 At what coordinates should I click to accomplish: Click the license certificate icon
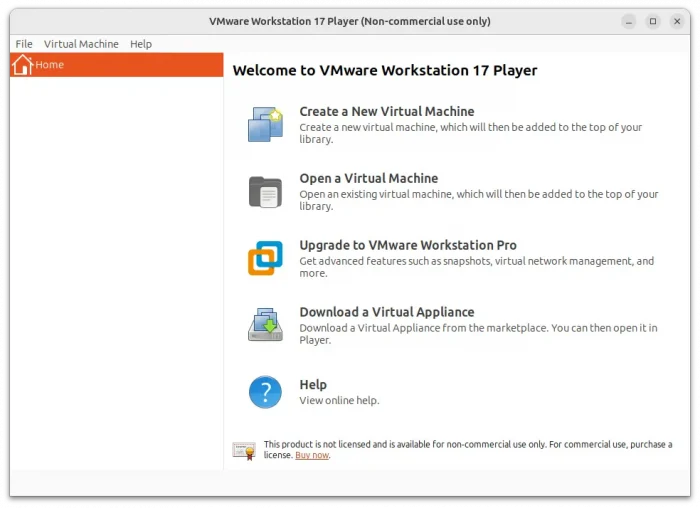pyautogui.click(x=244, y=451)
